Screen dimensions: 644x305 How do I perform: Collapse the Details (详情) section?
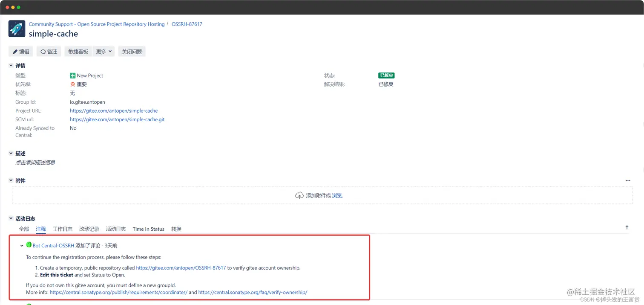point(11,66)
